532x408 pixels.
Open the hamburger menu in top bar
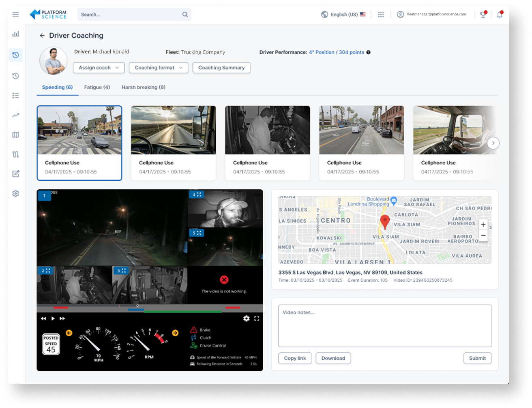click(x=15, y=15)
